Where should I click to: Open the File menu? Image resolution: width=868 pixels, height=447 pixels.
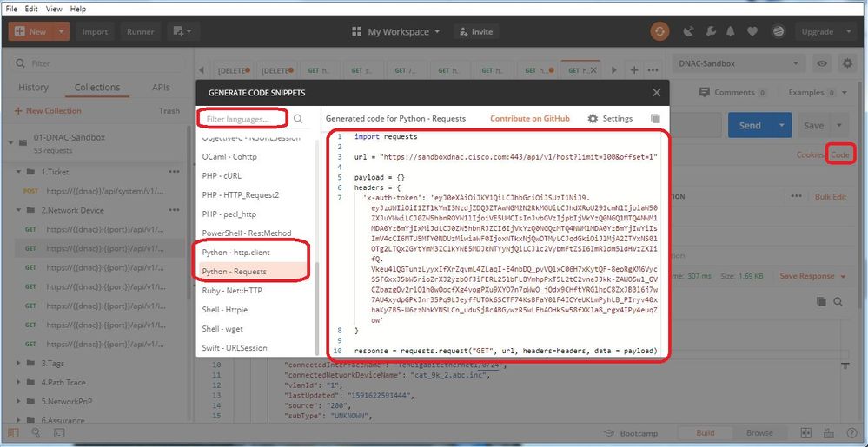[11, 9]
